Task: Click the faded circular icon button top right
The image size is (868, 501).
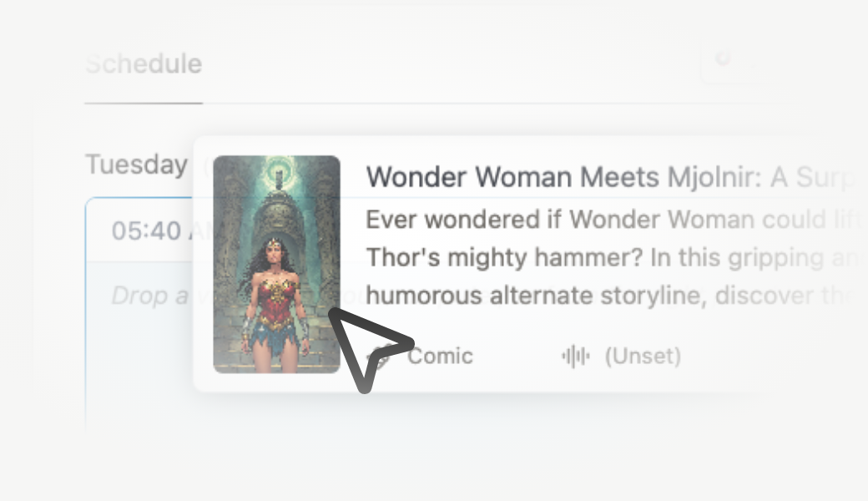Action: (724, 58)
